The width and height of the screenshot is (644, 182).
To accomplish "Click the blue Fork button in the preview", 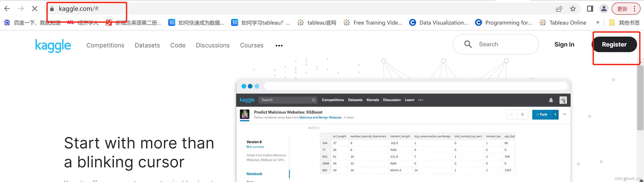I will click(545, 115).
